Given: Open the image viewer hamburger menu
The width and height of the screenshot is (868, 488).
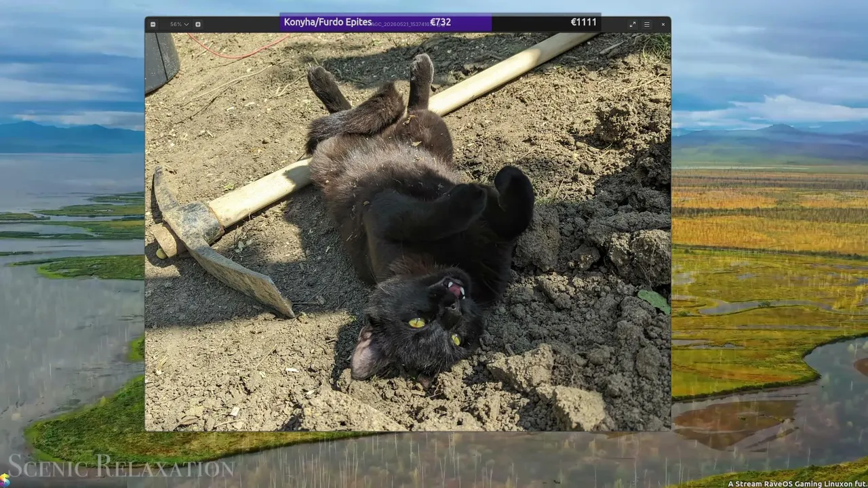Looking at the screenshot, I should click(647, 24).
